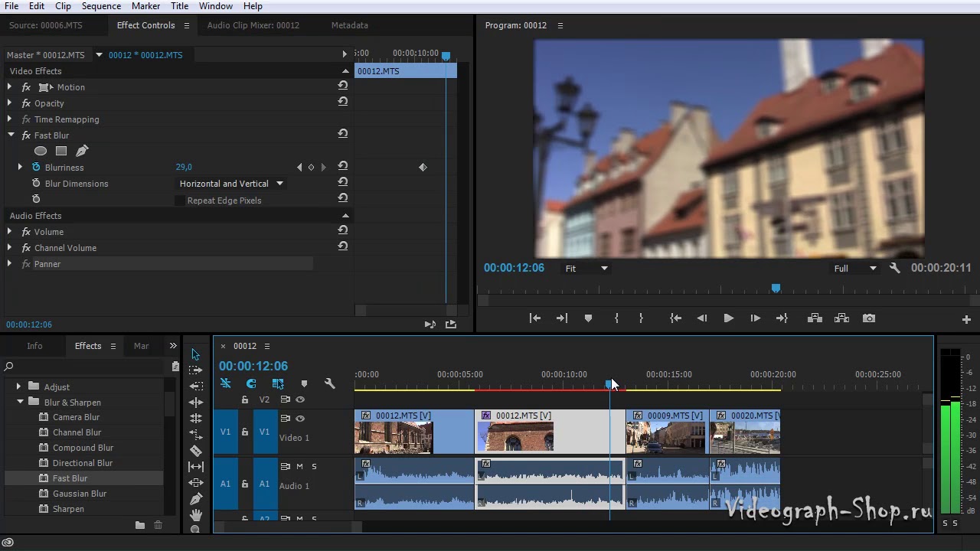980x551 pixels.
Task: Add or remove Blurriness keyframe
Action: (x=311, y=167)
